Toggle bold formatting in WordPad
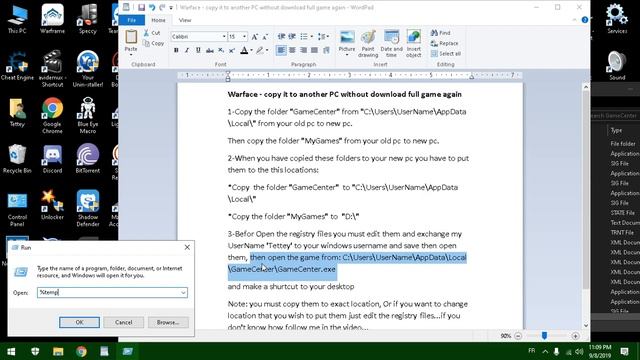The image size is (640, 360). coord(176,50)
